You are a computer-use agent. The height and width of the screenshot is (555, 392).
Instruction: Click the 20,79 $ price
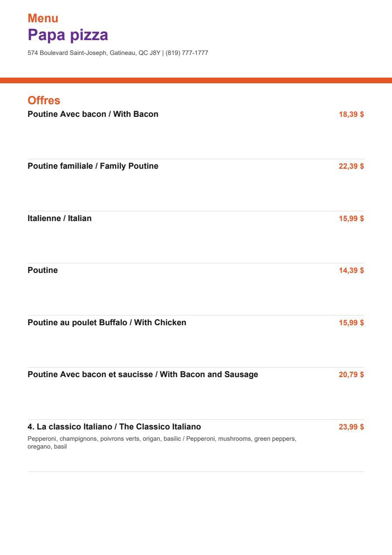tap(351, 375)
